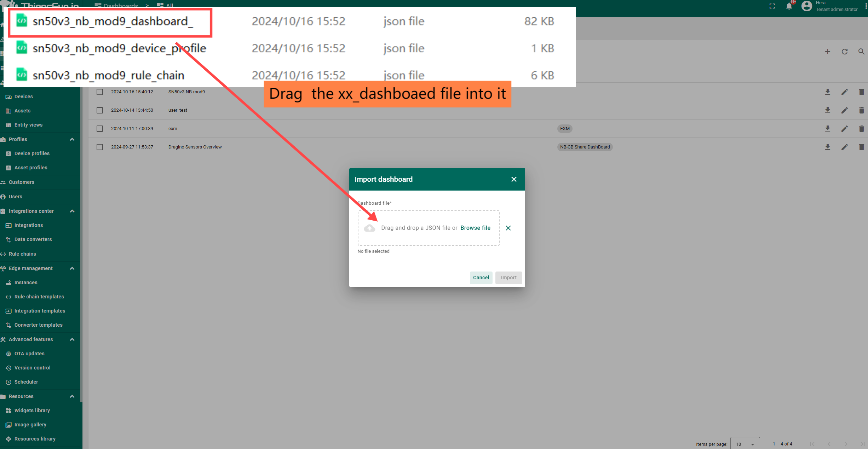Viewport: 868px width, 449px height.
Task: Edit the exm dashboard
Action: 844,129
